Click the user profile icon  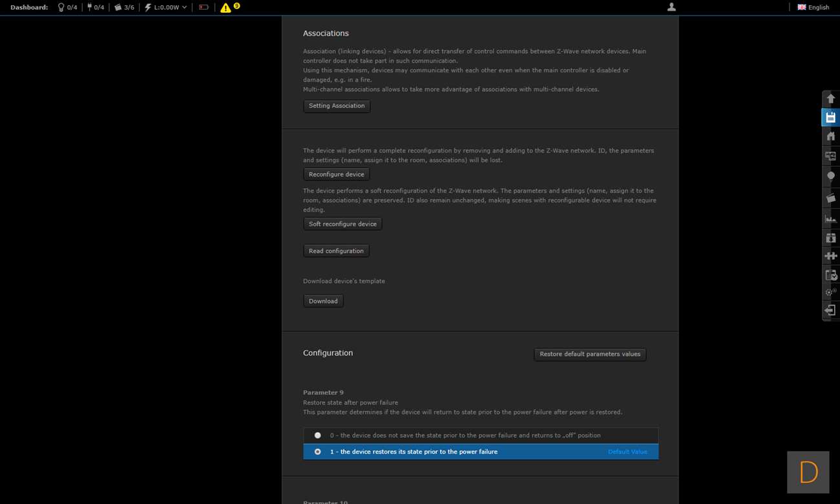pos(671,7)
